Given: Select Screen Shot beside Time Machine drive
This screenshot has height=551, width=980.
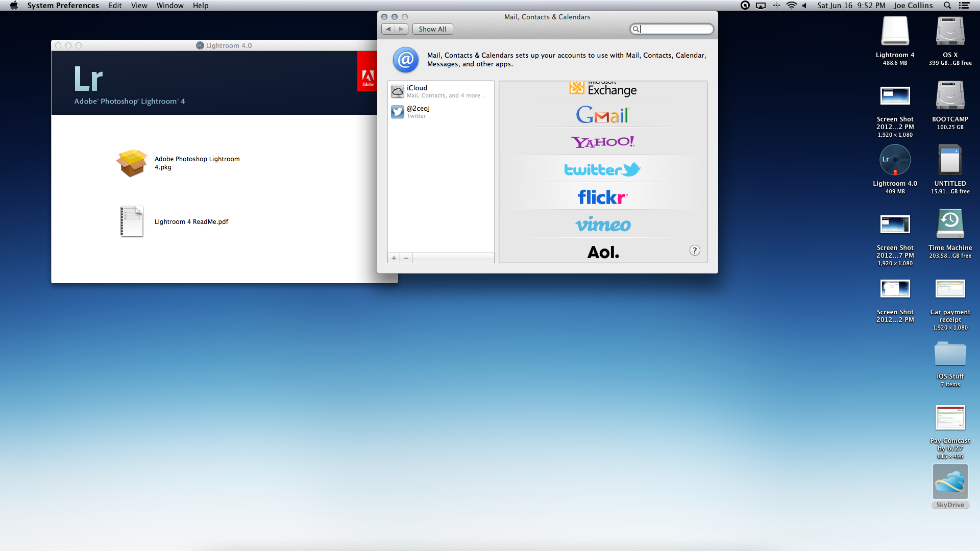Looking at the screenshot, I should (x=895, y=224).
